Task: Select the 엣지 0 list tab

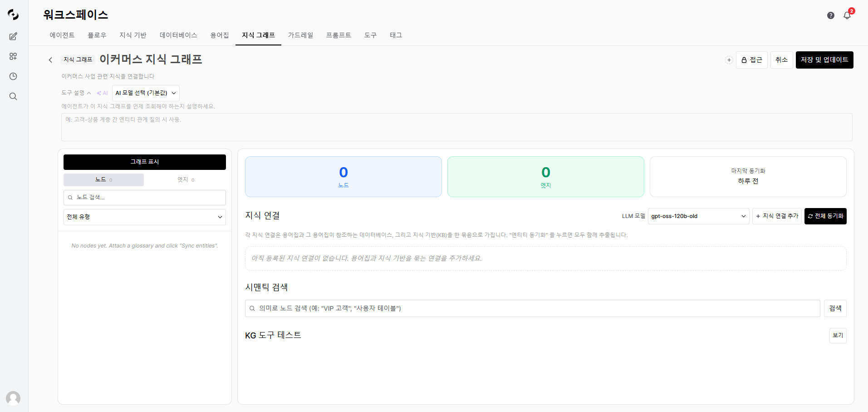Action: point(186,180)
